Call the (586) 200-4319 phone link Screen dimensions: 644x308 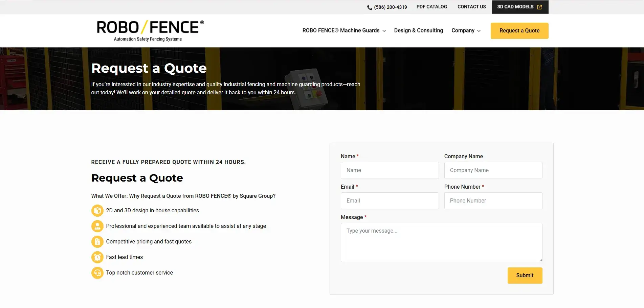tap(391, 7)
